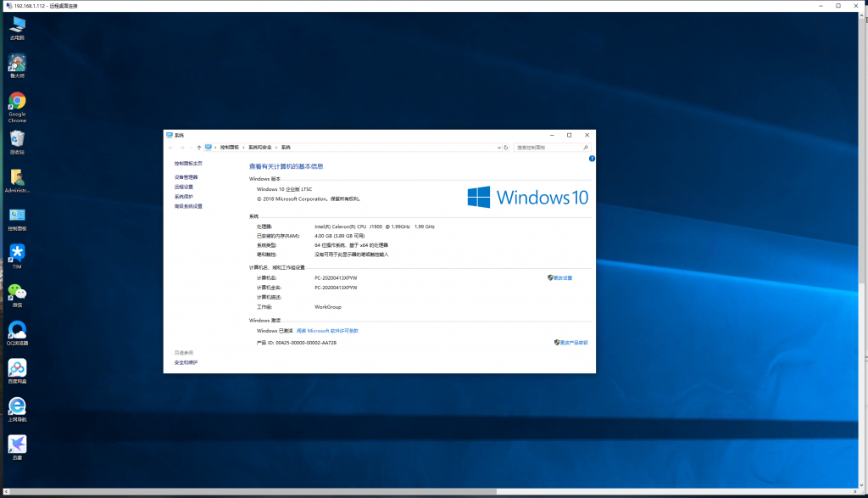
Task: Click the heading 查看有关计算机的基本信息
Action: (286, 166)
